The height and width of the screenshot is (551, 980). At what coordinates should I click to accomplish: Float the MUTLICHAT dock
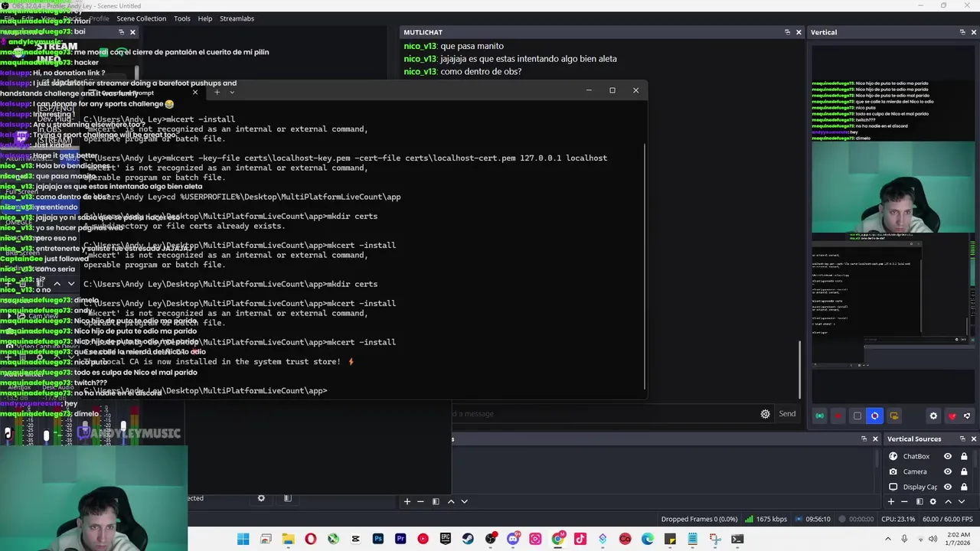(x=787, y=32)
